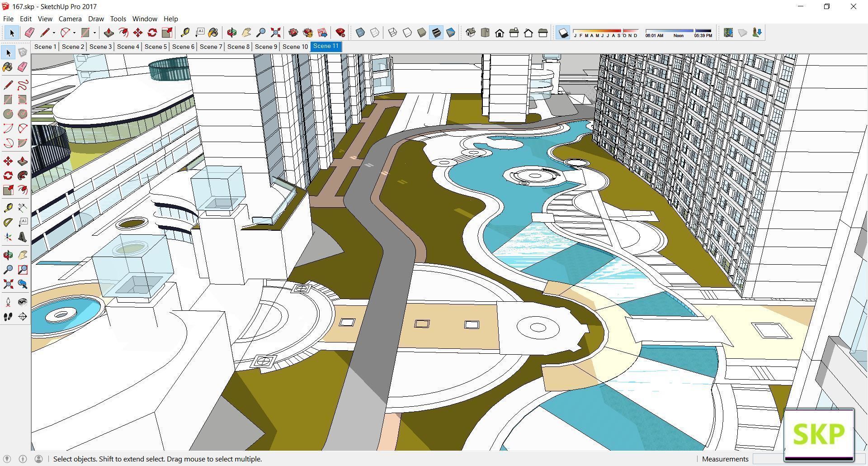The height and width of the screenshot is (466, 868).
Task: Open the Draw menu
Action: 96,19
